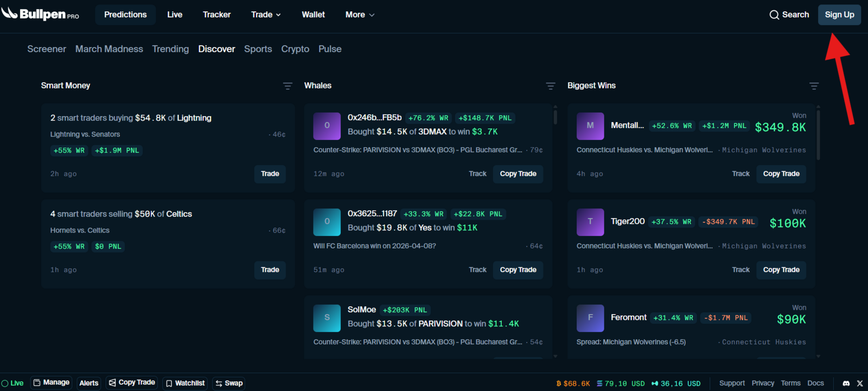Expand the More dropdown menu
Viewport: 868px width, 391px height.
click(360, 15)
